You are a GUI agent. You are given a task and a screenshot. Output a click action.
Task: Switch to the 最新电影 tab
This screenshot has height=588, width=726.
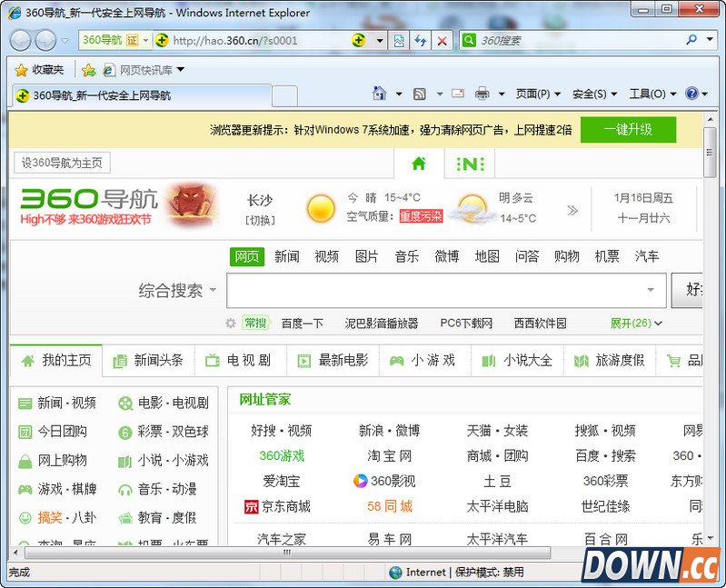point(333,360)
